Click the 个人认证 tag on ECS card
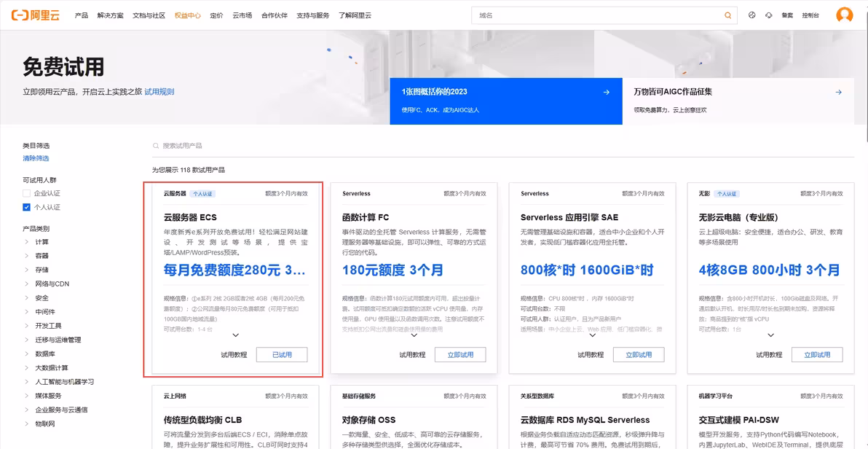 click(x=202, y=194)
